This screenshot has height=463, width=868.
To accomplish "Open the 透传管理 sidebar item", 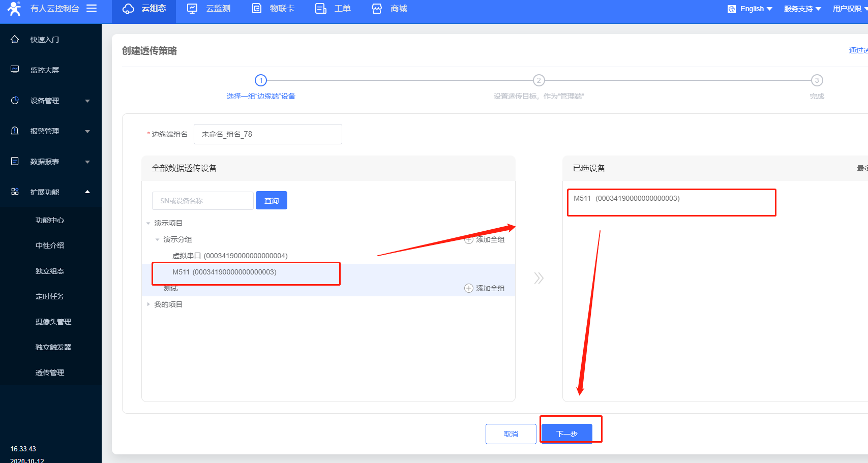I will point(50,373).
